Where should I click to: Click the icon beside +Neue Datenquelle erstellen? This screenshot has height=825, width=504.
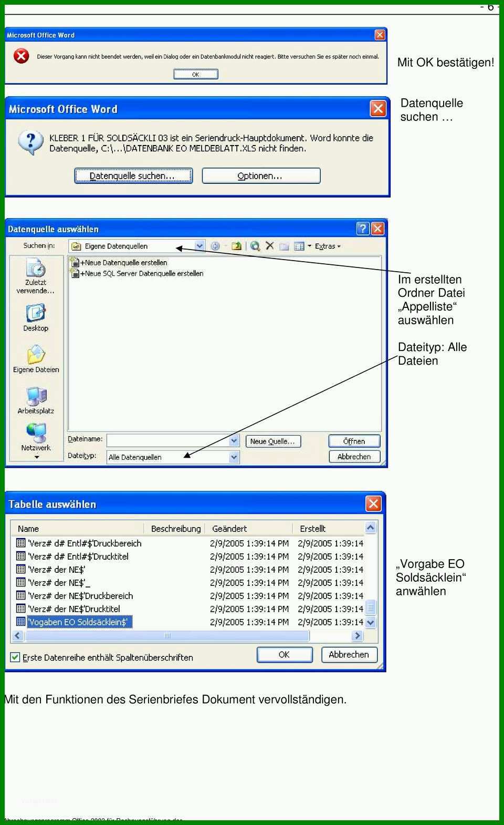pos(75,262)
